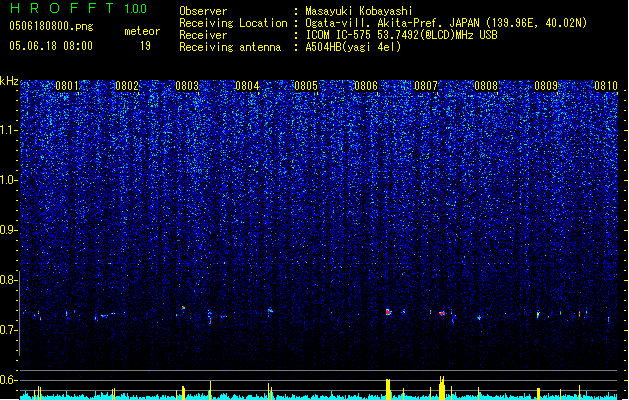The image size is (629, 400).
Task: Click the Receiving antenna label
Action: coord(230,47)
